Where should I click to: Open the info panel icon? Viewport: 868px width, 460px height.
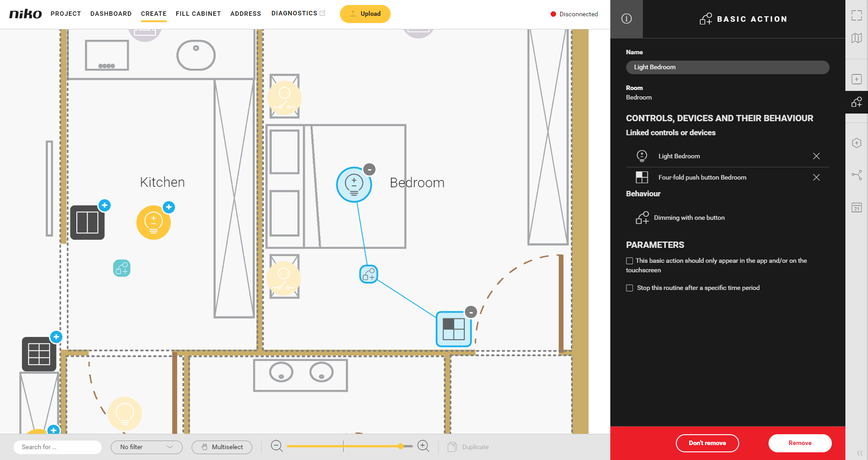[626, 19]
